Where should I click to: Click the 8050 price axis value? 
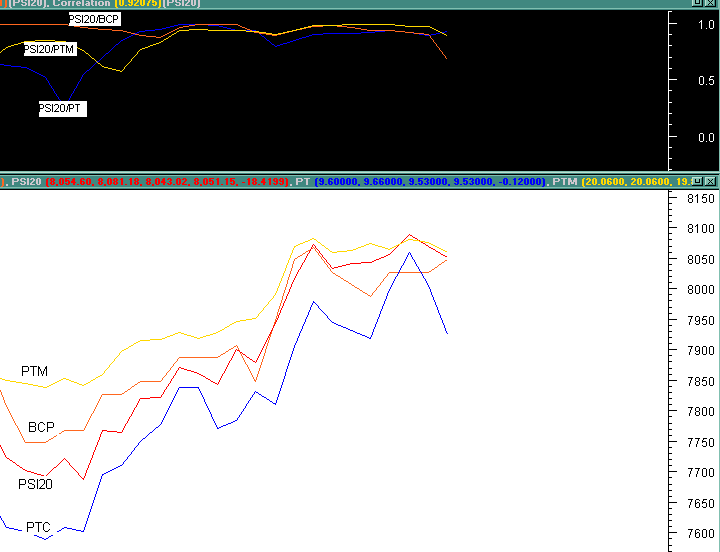coord(701,259)
